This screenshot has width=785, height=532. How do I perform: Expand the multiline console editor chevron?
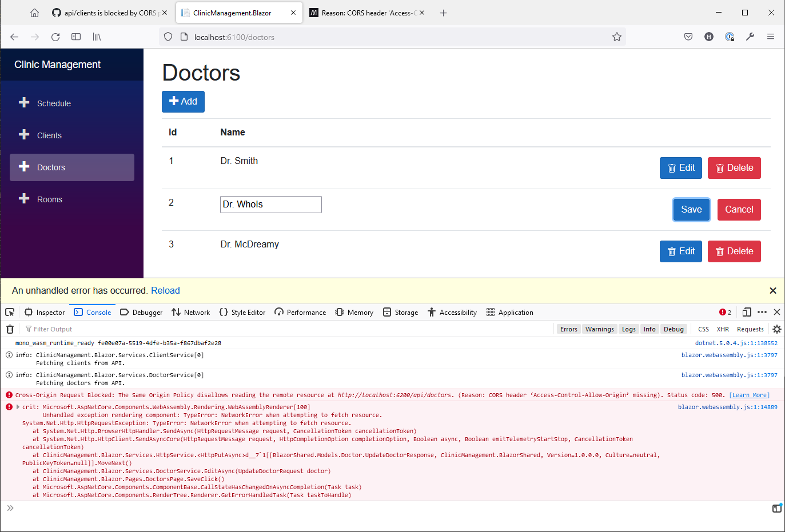[10, 507]
